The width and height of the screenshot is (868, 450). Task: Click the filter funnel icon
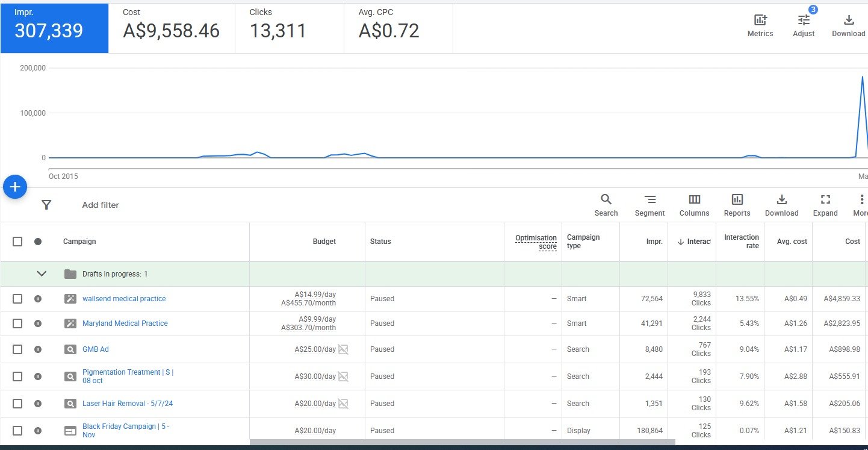(x=46, y=205)
